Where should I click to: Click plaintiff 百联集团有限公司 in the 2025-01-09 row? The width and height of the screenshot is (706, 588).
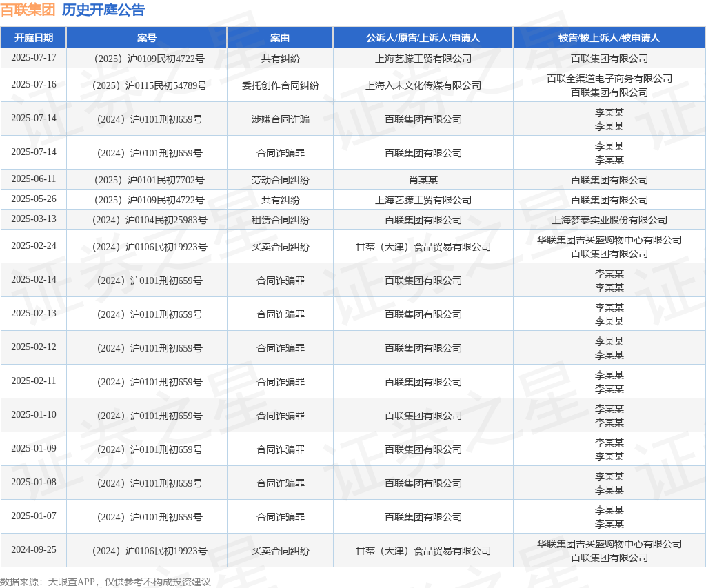tap(423, 449)
